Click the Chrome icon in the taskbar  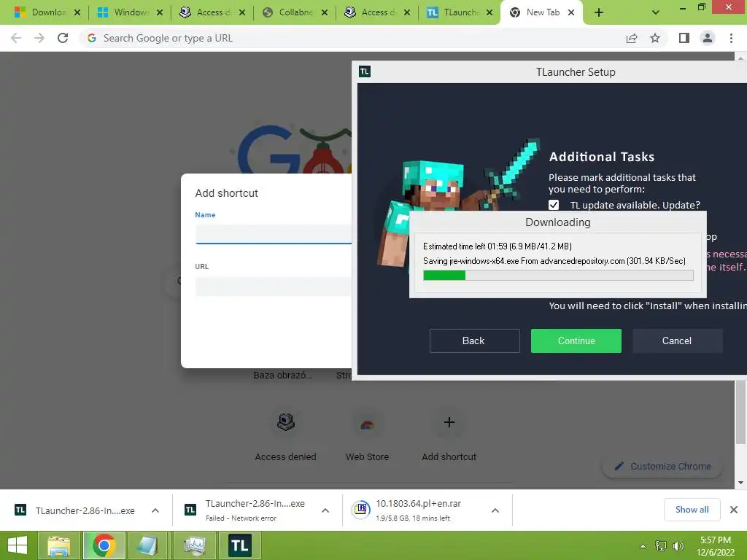104,545
